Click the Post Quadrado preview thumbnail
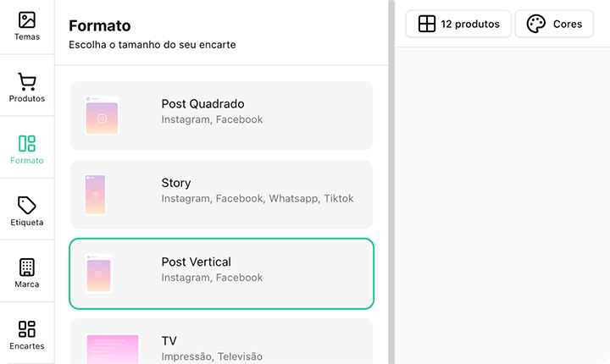Screen dimensions: 610x364 [x=102, y=116]
